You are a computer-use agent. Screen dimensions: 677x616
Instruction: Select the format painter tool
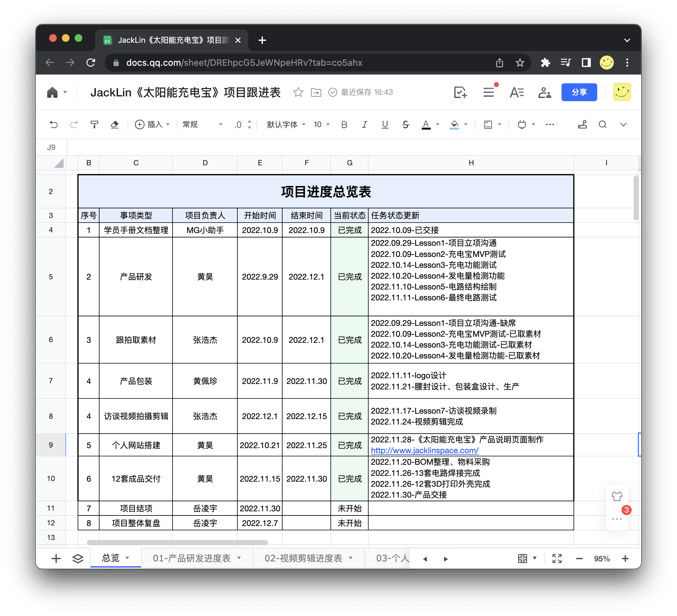(x=94, y=124)
